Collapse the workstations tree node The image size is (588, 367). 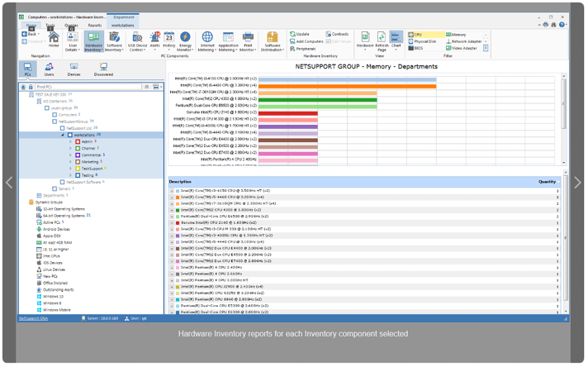pyautogui.click(x=64, y=135)
